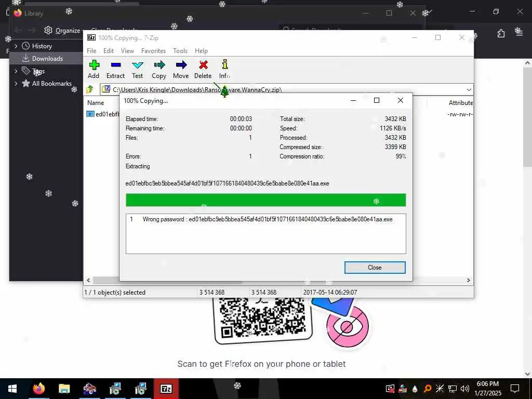
Task: Click the Move toolbar icon
Action: [181, 65]
